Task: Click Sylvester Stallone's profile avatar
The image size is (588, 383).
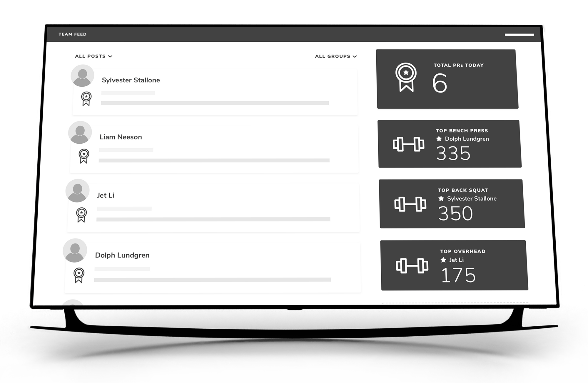Action: (82, 76)
